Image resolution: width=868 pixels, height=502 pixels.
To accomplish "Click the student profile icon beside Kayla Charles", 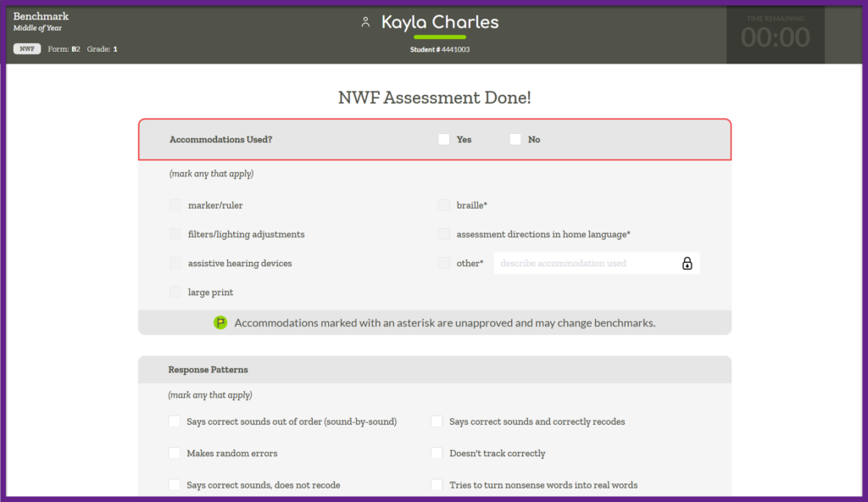I will pyautogui.click(x=366, y=23).
